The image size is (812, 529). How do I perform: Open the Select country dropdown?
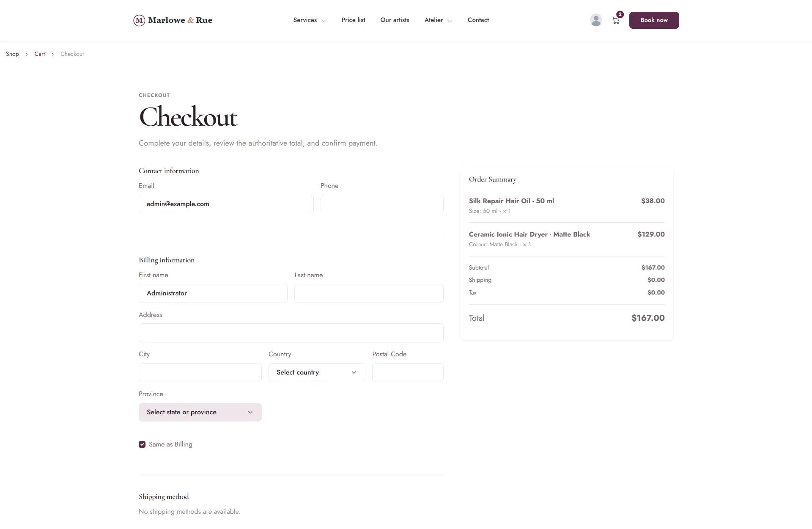point(317,372)
